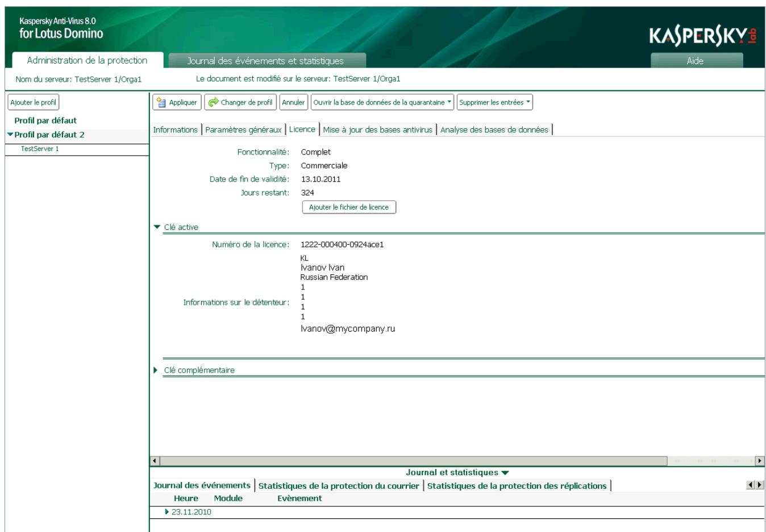
Task: Click the Module column header
Action: pos(228,499)
